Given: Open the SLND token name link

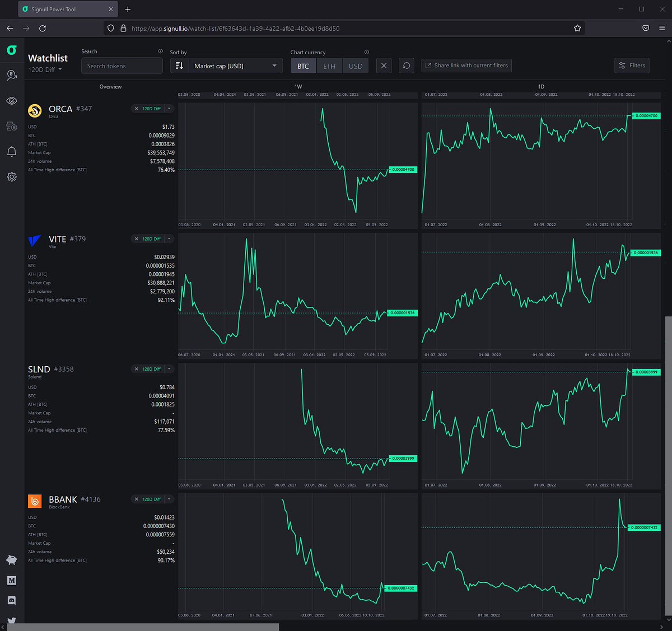Looking at the screenshot, I should (39, 369).
